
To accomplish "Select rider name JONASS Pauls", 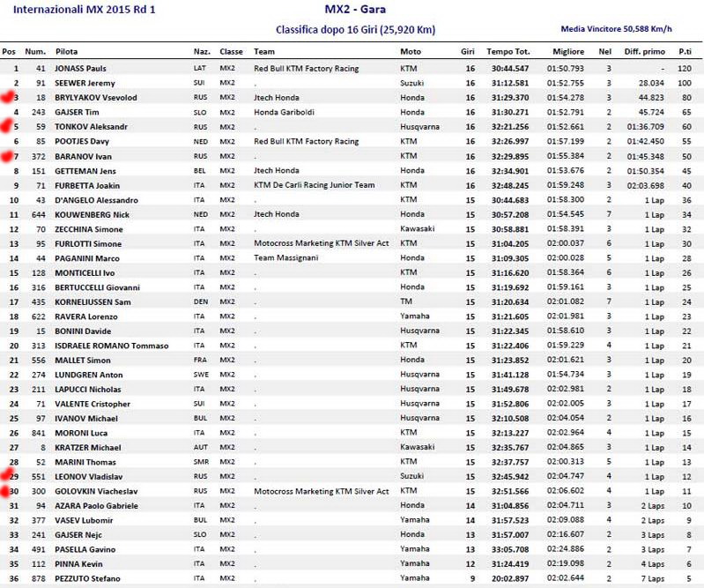I will pos(80,68).
